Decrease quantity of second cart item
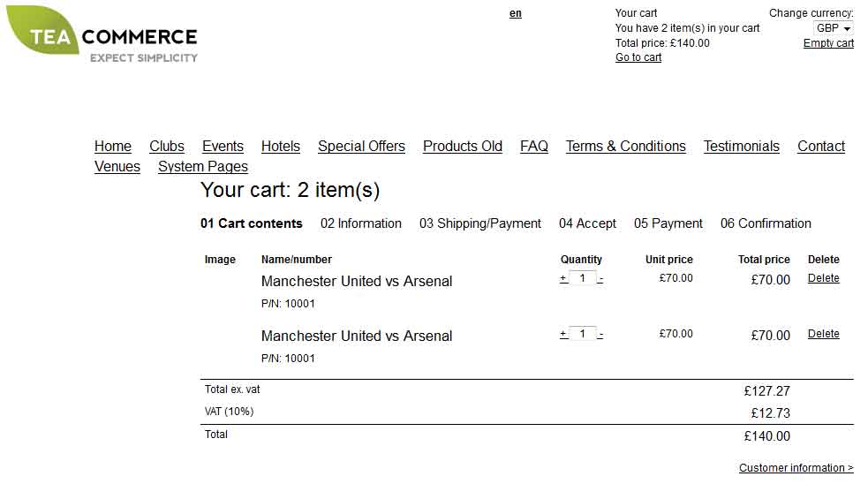This screenshot has height=484, width=868. 600,335
